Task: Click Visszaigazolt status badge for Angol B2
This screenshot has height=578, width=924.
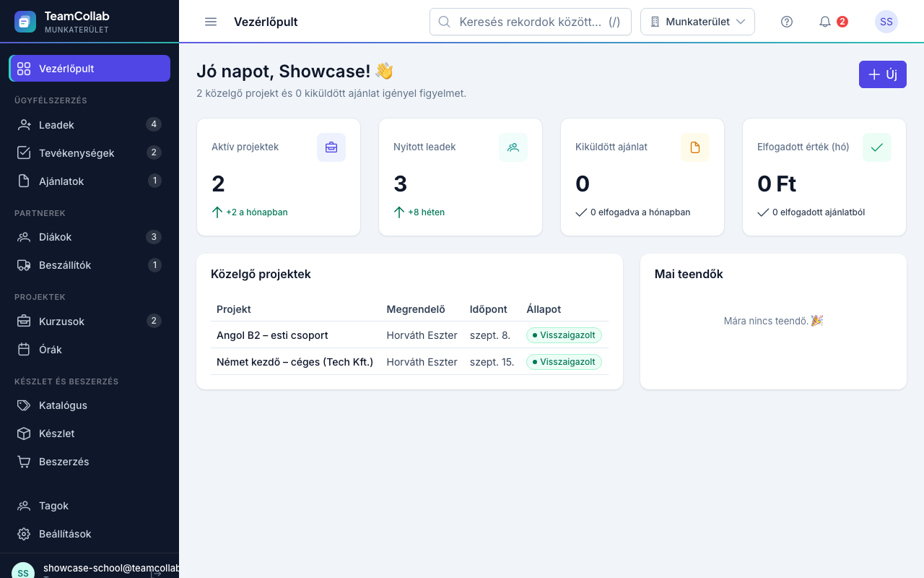Action: [564, 335]
